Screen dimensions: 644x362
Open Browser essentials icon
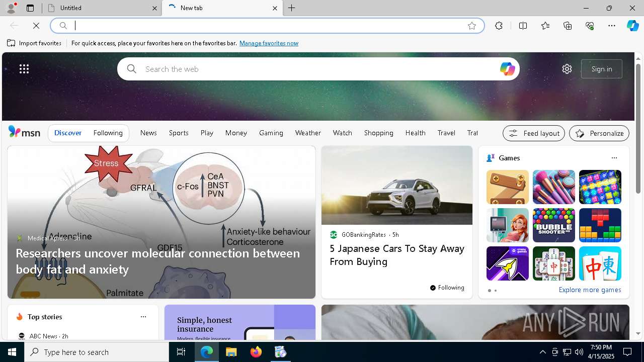(590, 26)
